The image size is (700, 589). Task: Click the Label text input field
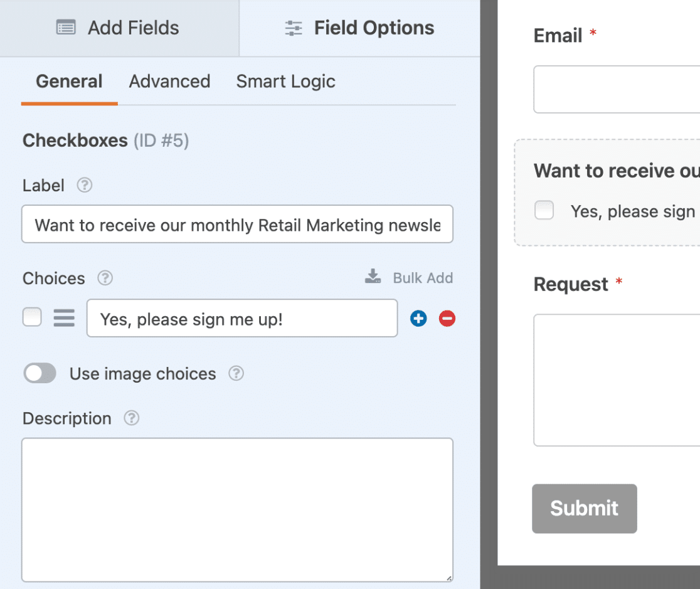[237, 225]
